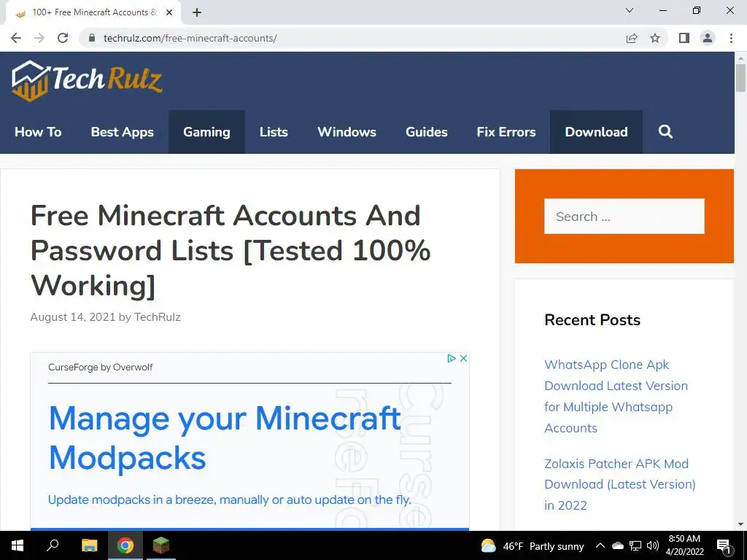Open the browser side panel icon

tap(684, 38)
